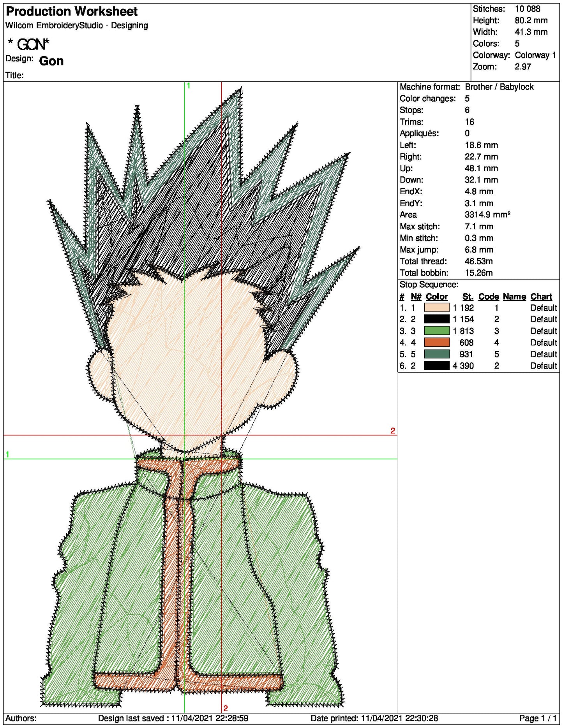Click the 'Design last saved' timestamp
The image size is (563, 728).
pos(173,718)
